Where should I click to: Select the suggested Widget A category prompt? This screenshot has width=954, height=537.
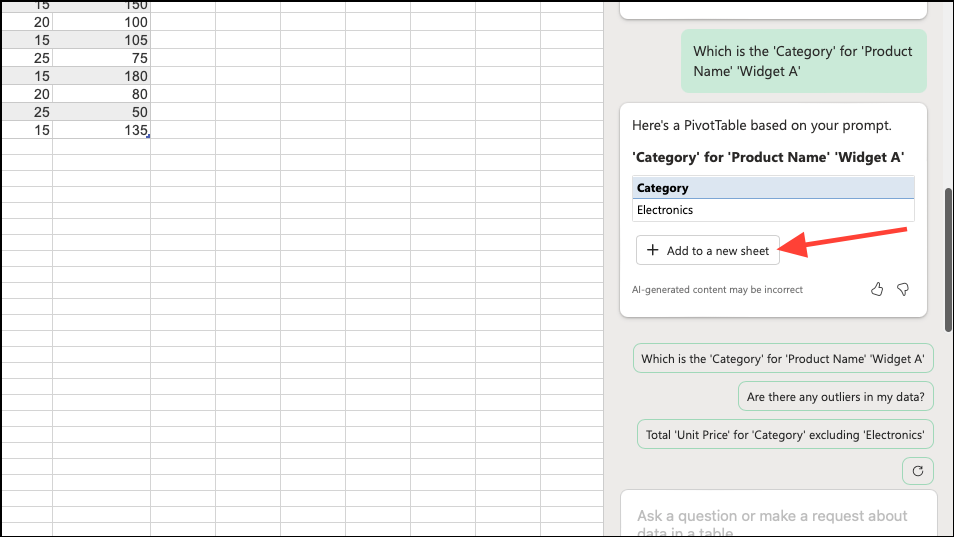782,359
